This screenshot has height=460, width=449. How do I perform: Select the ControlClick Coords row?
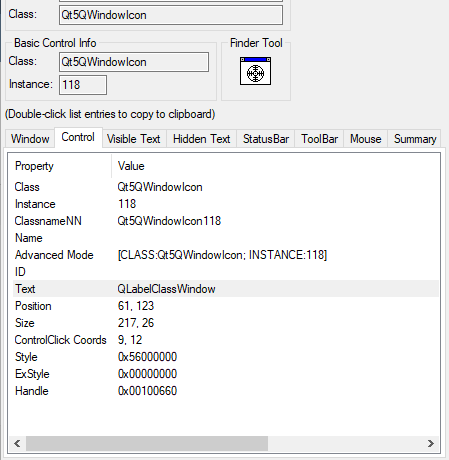(x=226, y=340)
